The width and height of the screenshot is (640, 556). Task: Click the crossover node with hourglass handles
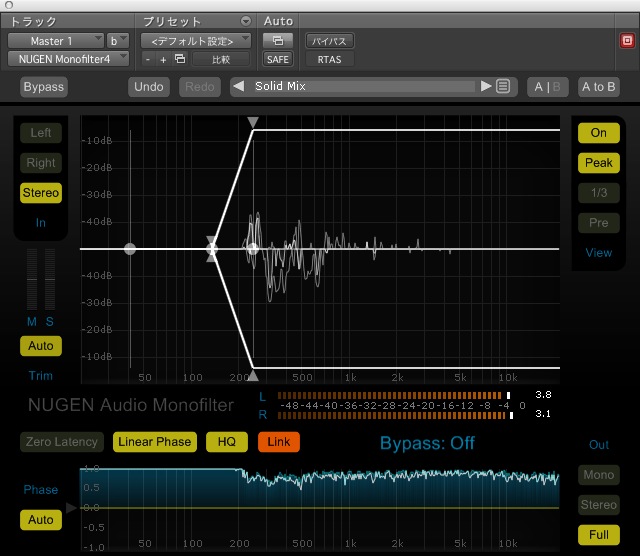point(211,249)
